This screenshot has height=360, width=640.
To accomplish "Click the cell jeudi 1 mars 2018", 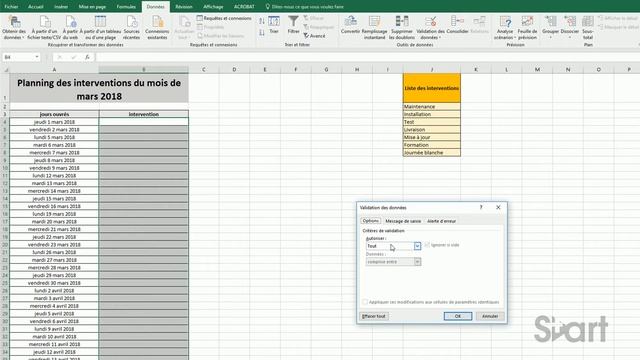I will coord(54,122).
